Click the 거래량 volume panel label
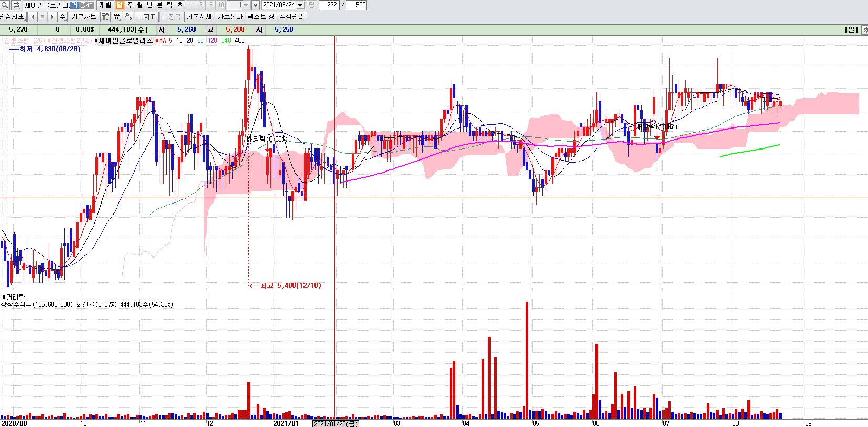The width and height of the screenshot is (868, 427). click(x=16, y=297)
